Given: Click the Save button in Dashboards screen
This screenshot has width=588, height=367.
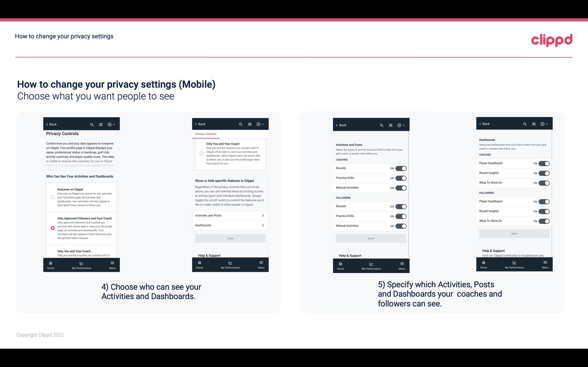Looking at the screenshot, I should [514, 233].
